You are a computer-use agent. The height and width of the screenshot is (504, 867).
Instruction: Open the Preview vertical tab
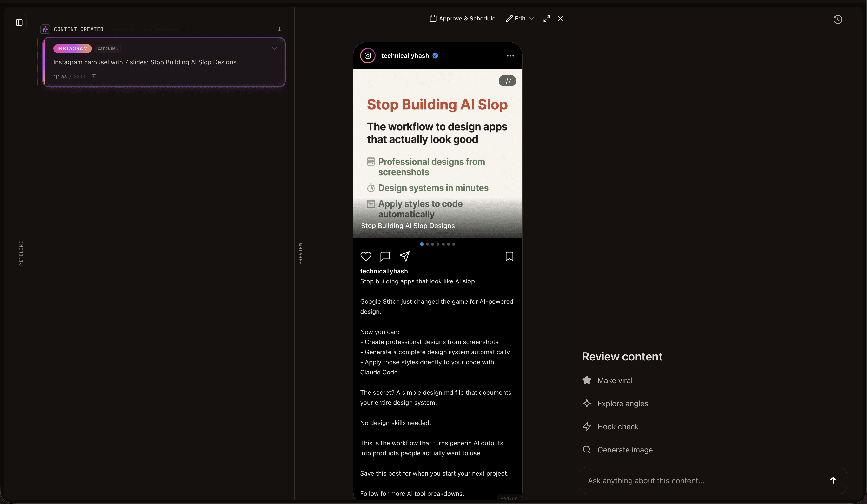tap(301, 253)
